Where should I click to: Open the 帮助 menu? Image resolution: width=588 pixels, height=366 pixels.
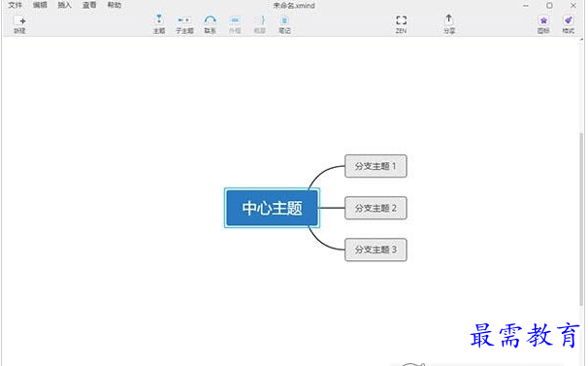[x=114, y=5]
